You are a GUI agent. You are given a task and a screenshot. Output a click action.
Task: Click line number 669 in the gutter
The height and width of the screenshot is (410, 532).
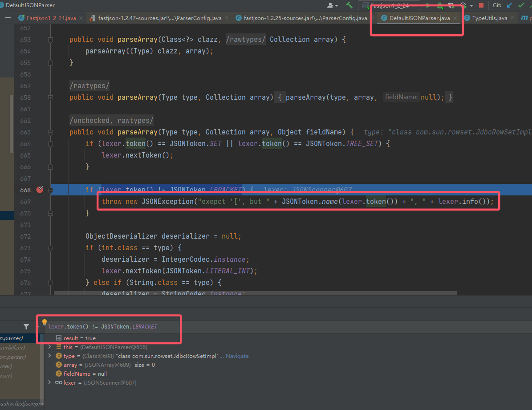point(25,202)
